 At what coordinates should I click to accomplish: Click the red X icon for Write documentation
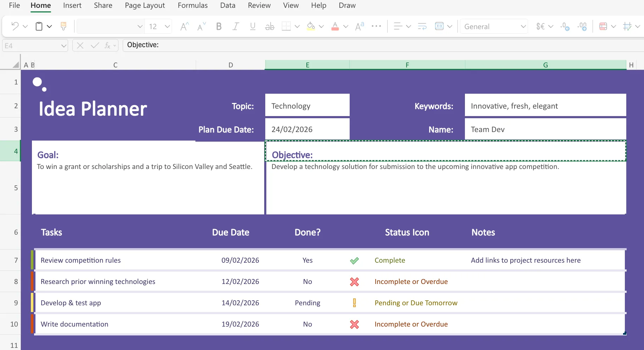[x=354, y=324]
